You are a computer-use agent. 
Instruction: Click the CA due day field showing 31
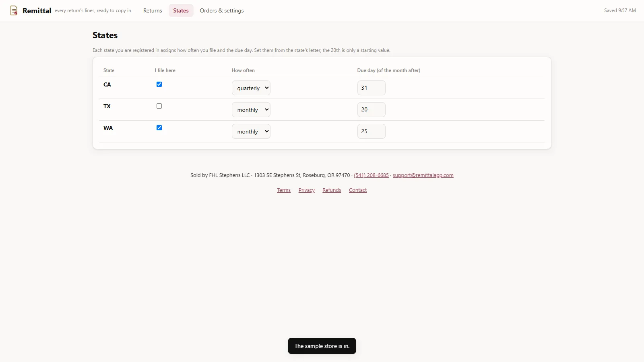[x=371, y=88]
